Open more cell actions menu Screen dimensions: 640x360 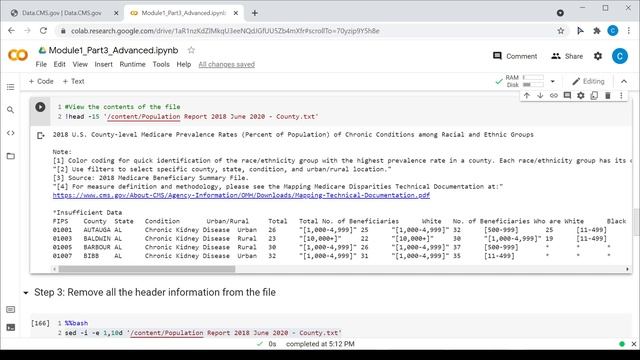pyautogui.click(x=621, y=96)
